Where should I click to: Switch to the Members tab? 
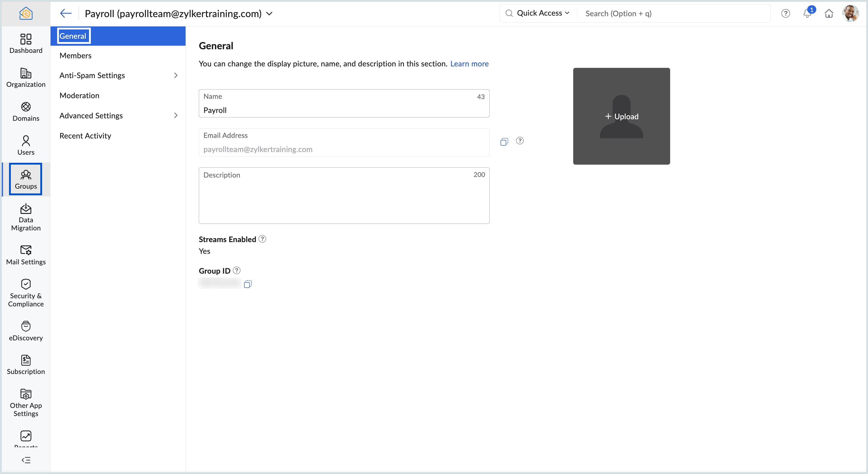pyautogui.click(x=75, y=56)
